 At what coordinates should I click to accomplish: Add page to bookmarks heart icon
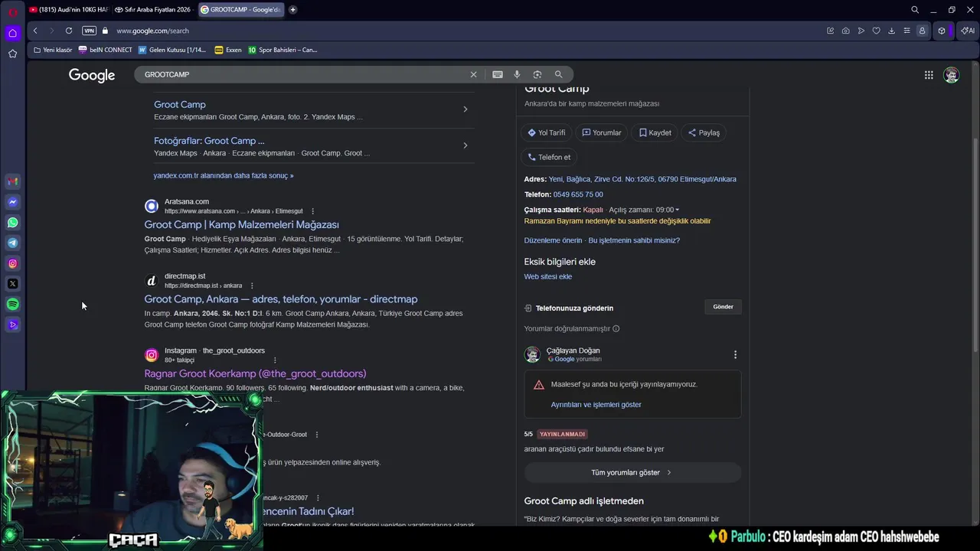tap(876, 31)
